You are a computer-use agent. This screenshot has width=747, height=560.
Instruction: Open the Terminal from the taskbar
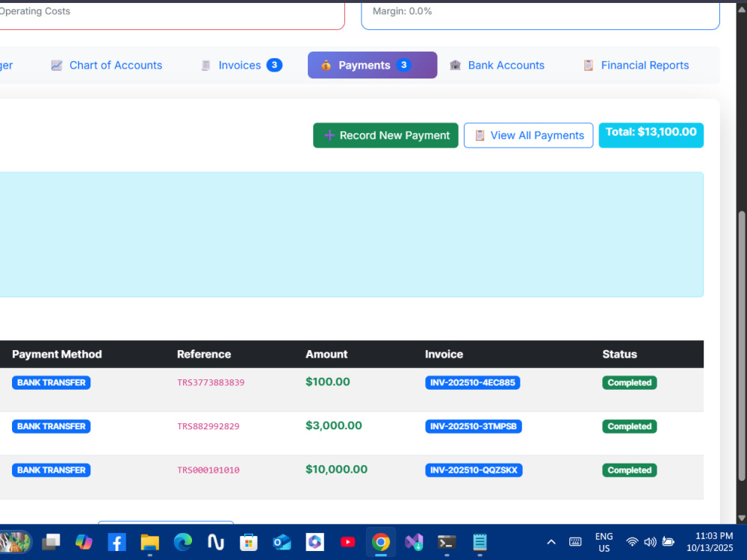click(447, 542)
